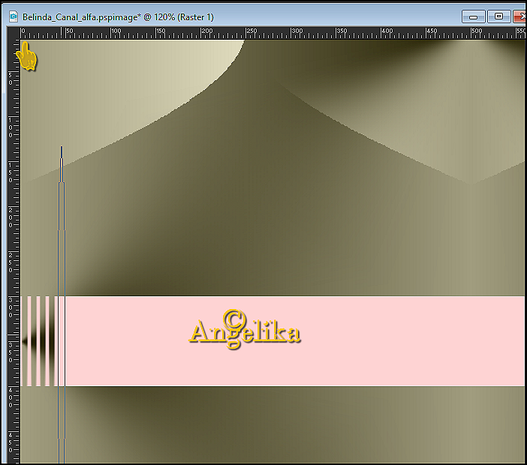Click the 500 mark on horizontal ruler

[x=477, y=31]
